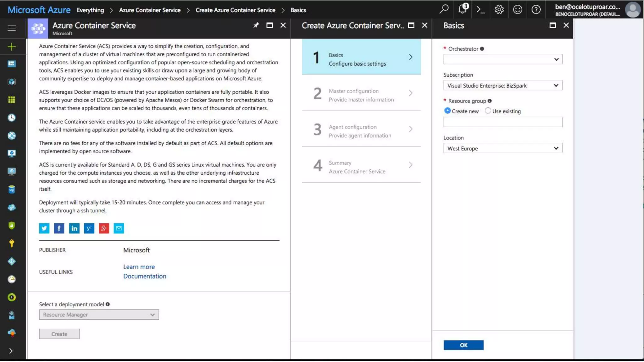Image resolution: width=644 pixels, height=362 pixels.
Task: Share via Twitter icon
Action: (x=44, y=228)
